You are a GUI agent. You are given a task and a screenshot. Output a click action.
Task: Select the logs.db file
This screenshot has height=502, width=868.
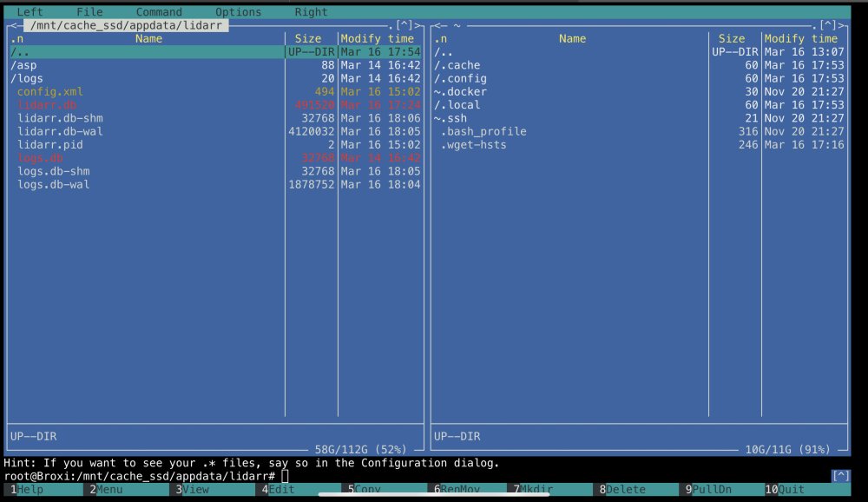pyautogui.click(x=215, y=158)
